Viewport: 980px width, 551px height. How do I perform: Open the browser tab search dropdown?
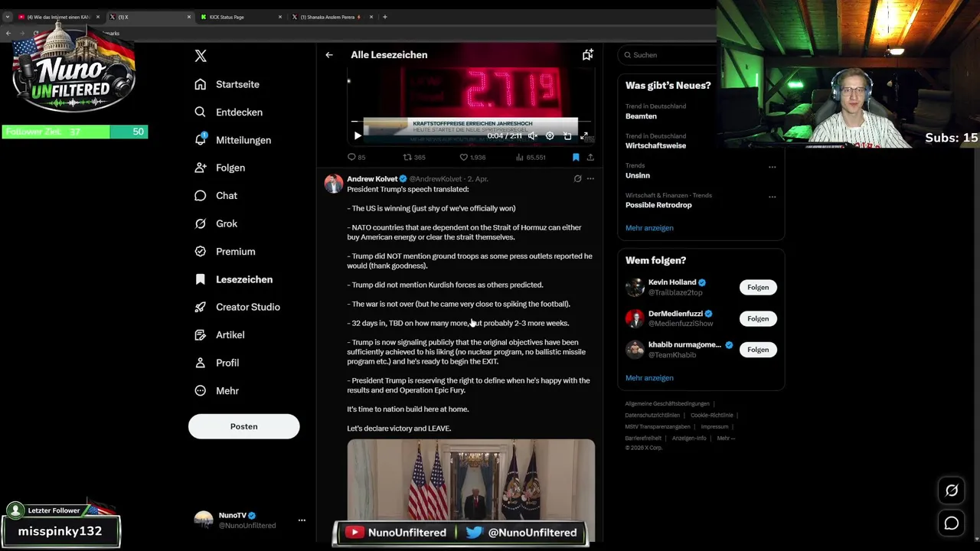click(x=7, y=17)
